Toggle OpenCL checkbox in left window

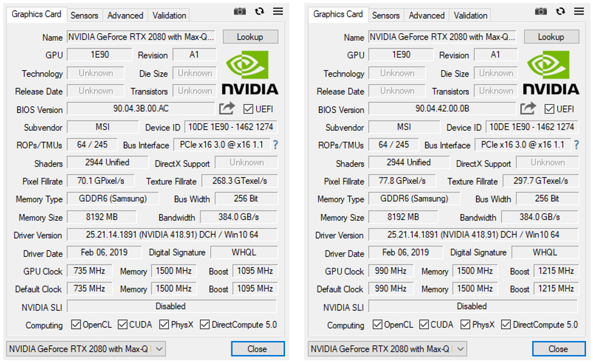point(76,324)
